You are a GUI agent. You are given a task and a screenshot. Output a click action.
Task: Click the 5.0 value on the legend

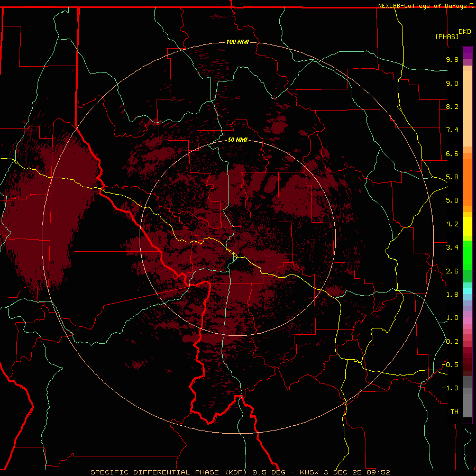(x=452, y=200)
